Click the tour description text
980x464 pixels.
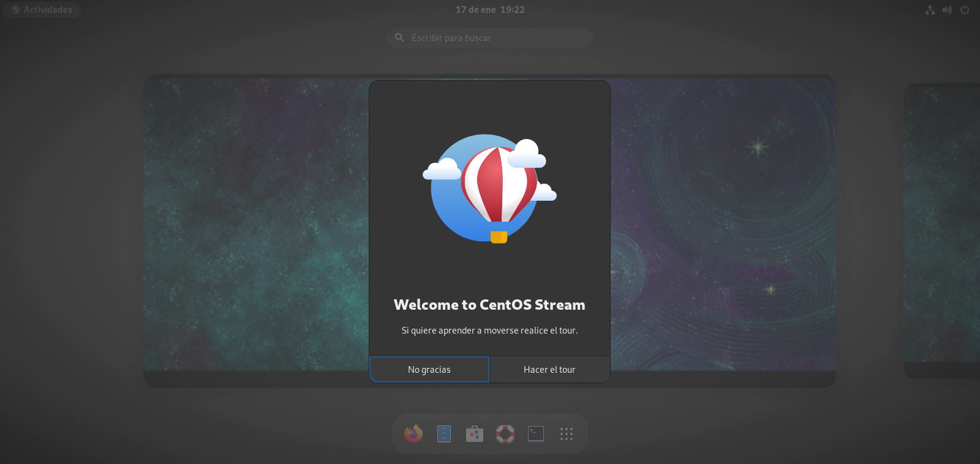[x=489, y=331]
